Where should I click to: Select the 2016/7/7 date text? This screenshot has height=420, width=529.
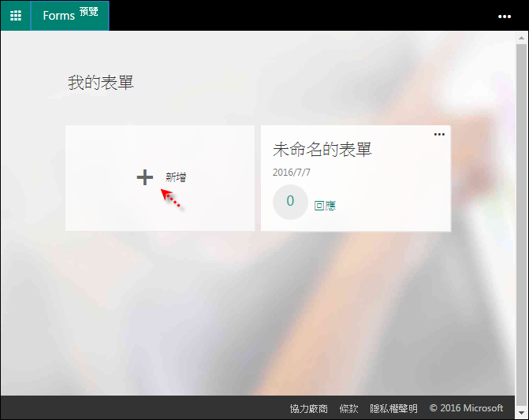(x=292, y=173)
